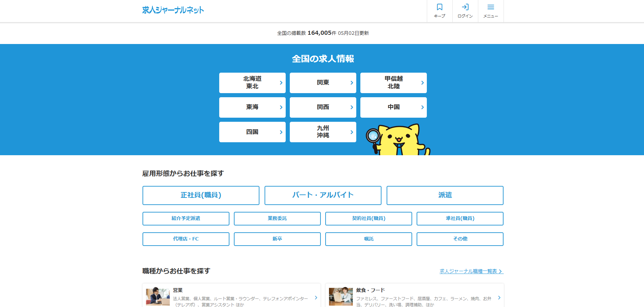
Task: Choose 業務委託 employment type
Action: tap(277, 219)
